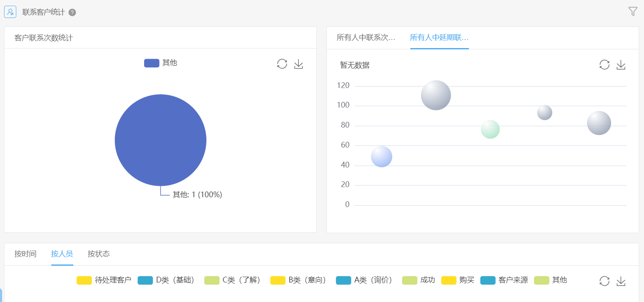The height and width of the screenshot is (302, 644).
Task: Toggle the 待处理客户 legend series
Action: click(x=104, y=280)
